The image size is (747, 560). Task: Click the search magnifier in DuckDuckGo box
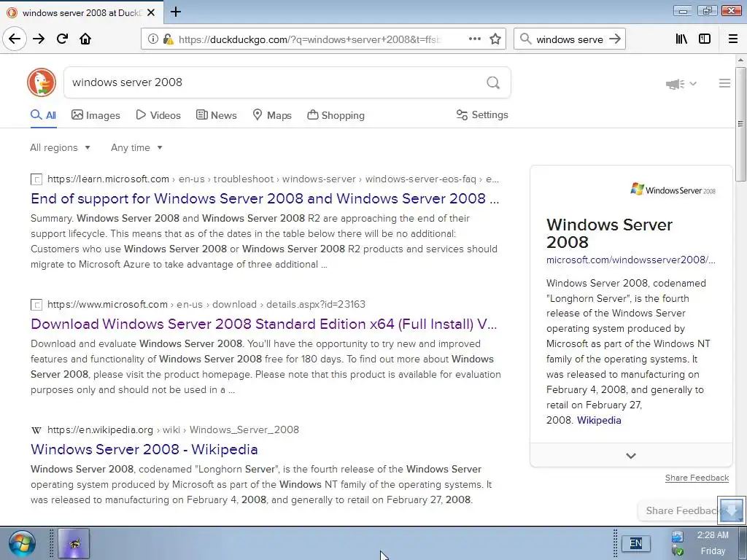(x=493, y=83)
